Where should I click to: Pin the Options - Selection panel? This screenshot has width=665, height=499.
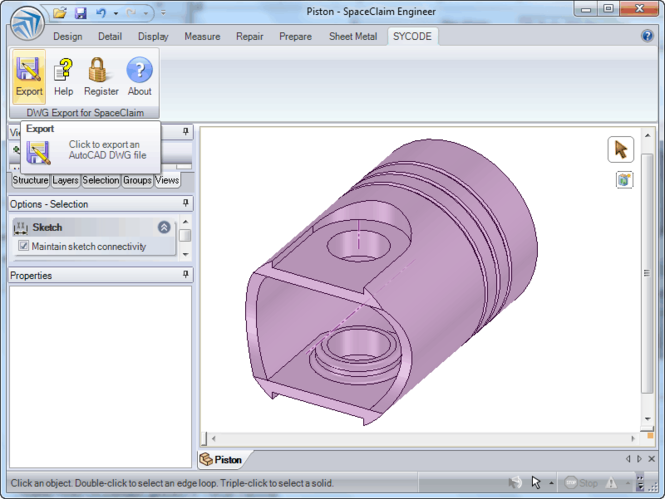pos(185,203)
